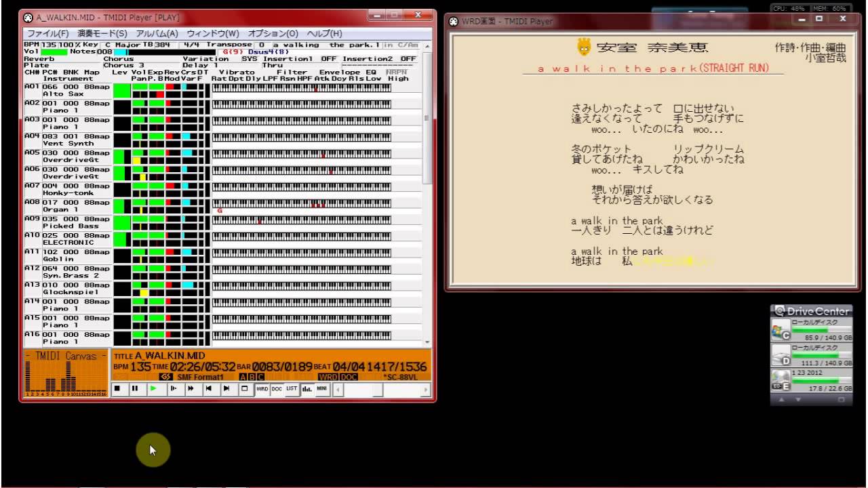Click the C Major key field
This screenshot has height=488, width=868.
click(x=123, y=45)
